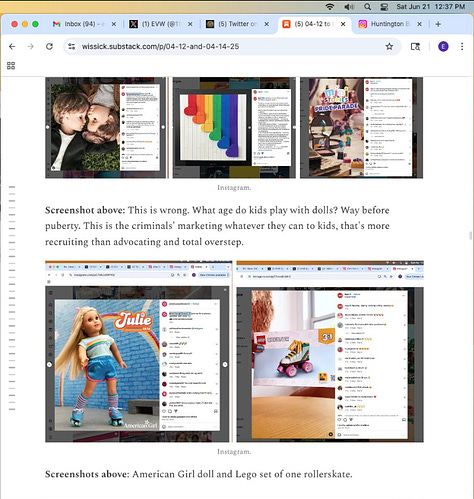
Task: Open site information icon in address bar
Action: coord(72,46)
